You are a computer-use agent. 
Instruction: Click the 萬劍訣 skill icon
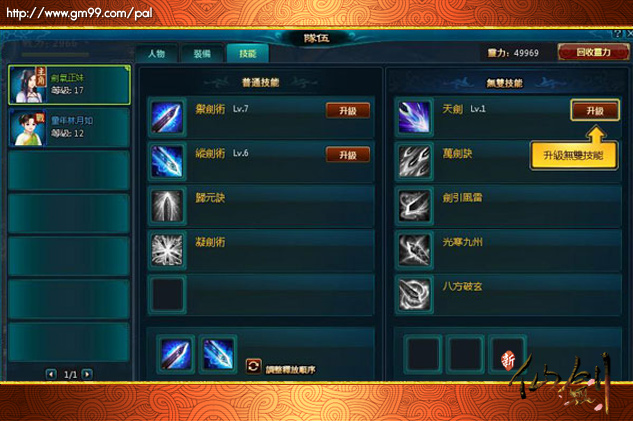(x=414, y=161)
